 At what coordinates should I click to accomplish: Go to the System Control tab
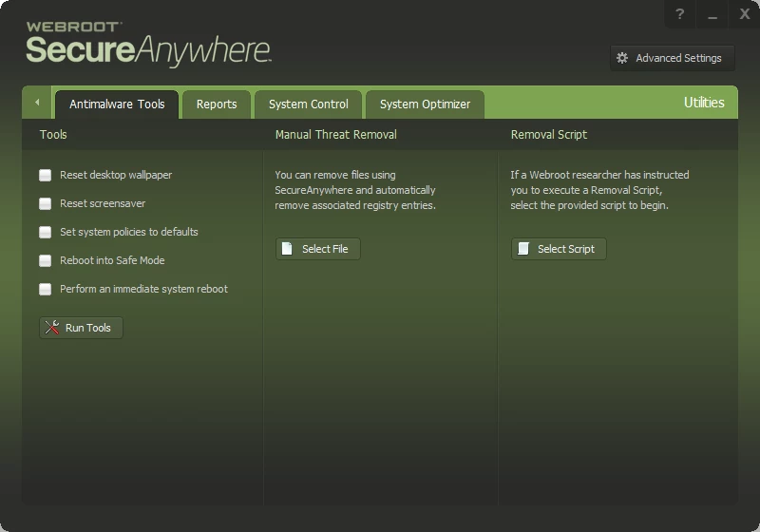pos(308,104)
